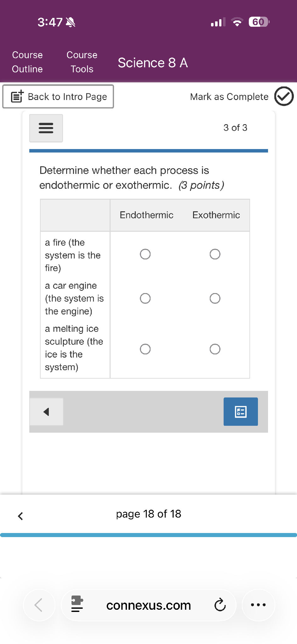The width and height of the screenshot is (297, 644).
Task: Select Endothermic for melting ice sculpture
Action: point(145,349)
